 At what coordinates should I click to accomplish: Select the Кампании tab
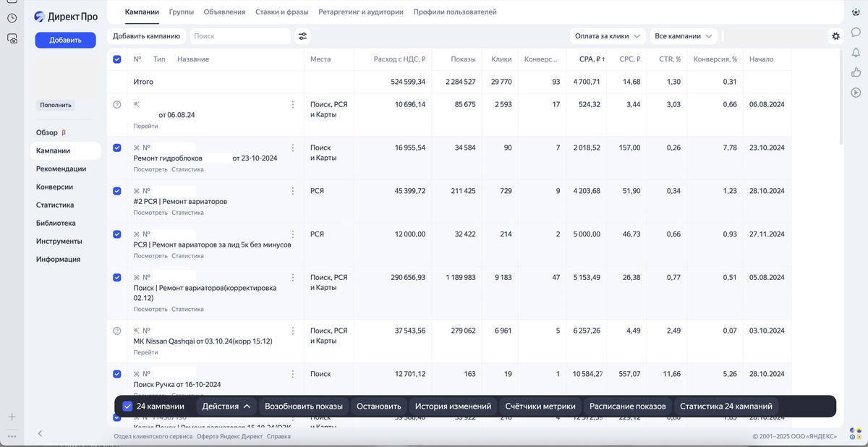142,12
